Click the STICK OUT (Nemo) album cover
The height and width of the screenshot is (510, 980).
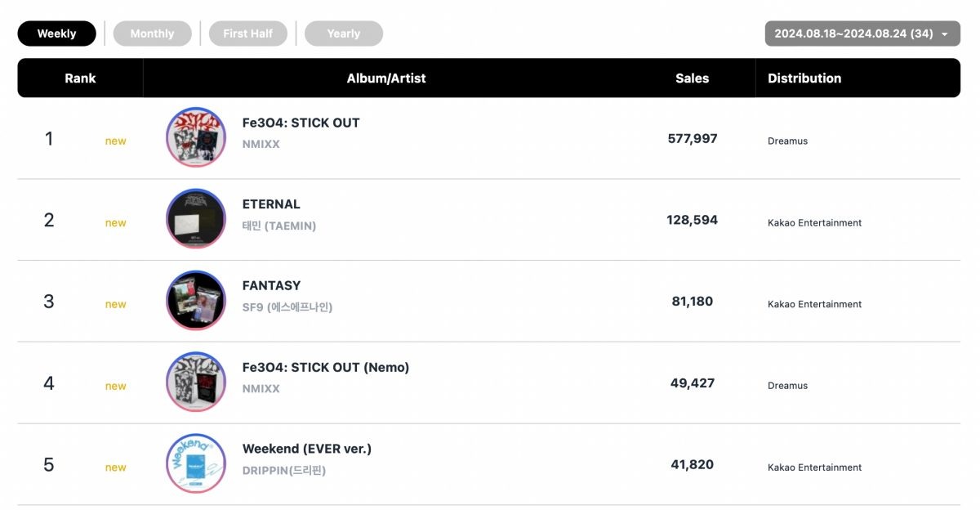[196, 382]
